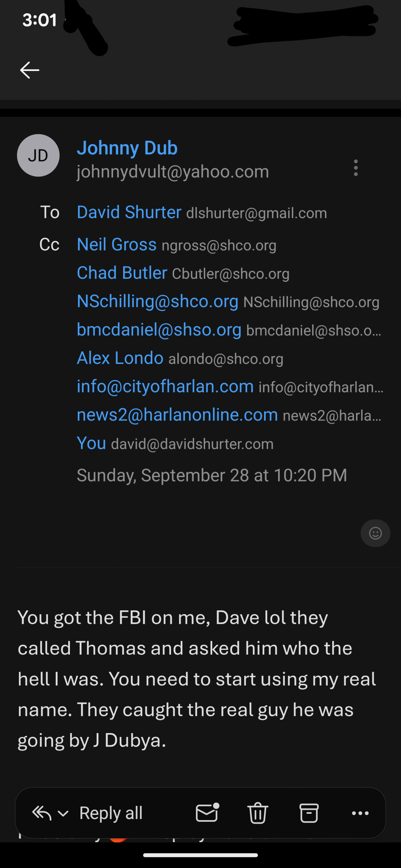401x868 pixels.
Task: Tap info@cityofharlan.com Cc recipient
Action: click(165, 386)
